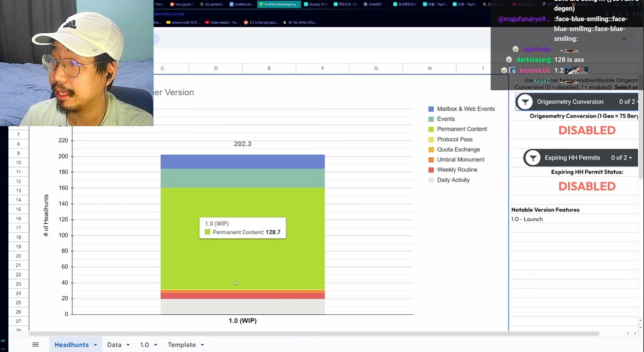Click the sheet tabs scroll-left arrow
This screenshot has height=352, width=644.
628,334
